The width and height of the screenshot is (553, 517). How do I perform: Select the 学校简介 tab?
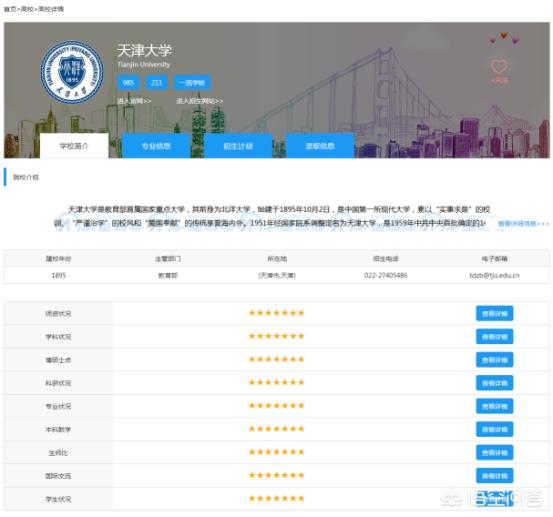74,146
